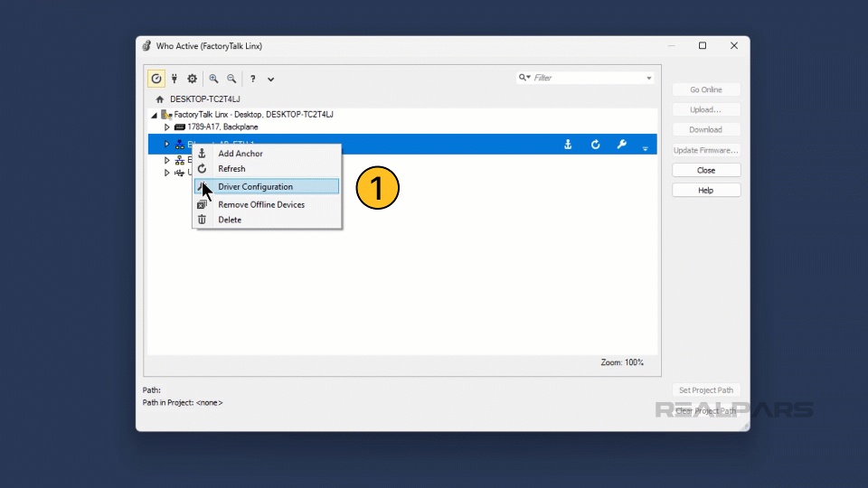Click the Who Active title bar app icon
The height and width of the screenshot is (488, 868).
pos(146,46)
